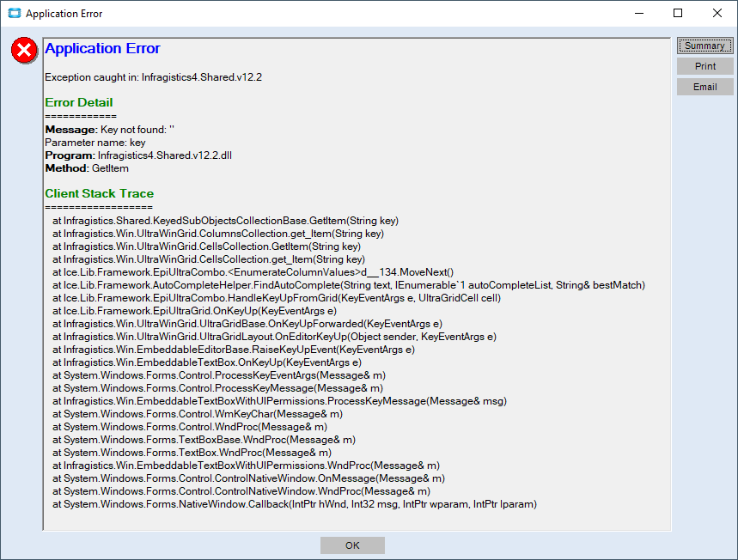Viewport: 738px width, 560px height.
Task: Click the 'Program: Infragistics4.Shared.v12.2.dll' line
Action: click(x=138, y=155)
